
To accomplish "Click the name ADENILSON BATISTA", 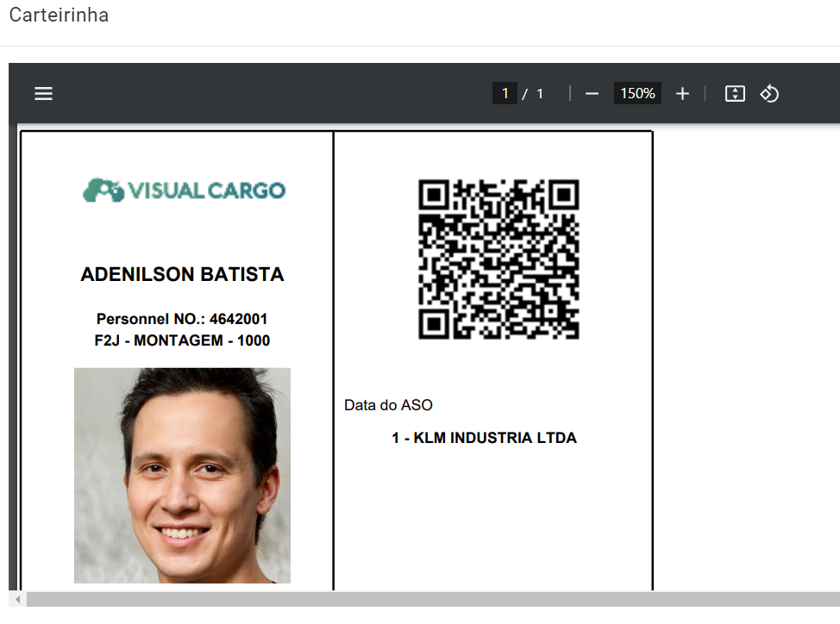I will point(182,275).
